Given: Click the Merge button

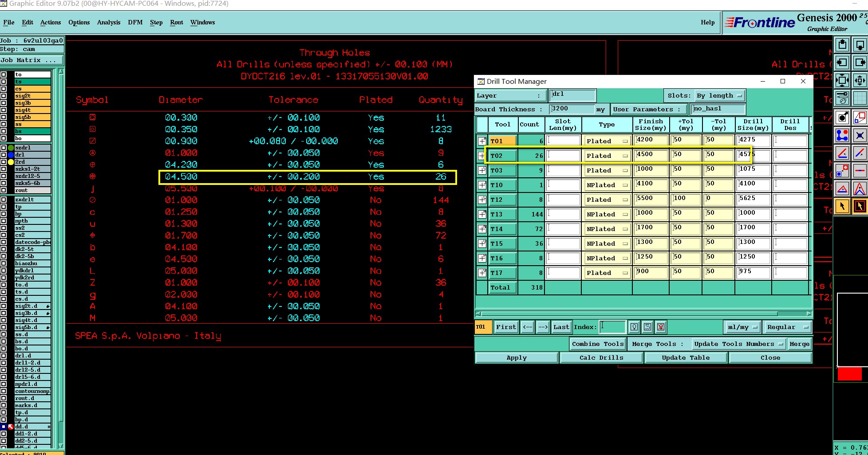Looking at the screenshot, I should (800, 344).
